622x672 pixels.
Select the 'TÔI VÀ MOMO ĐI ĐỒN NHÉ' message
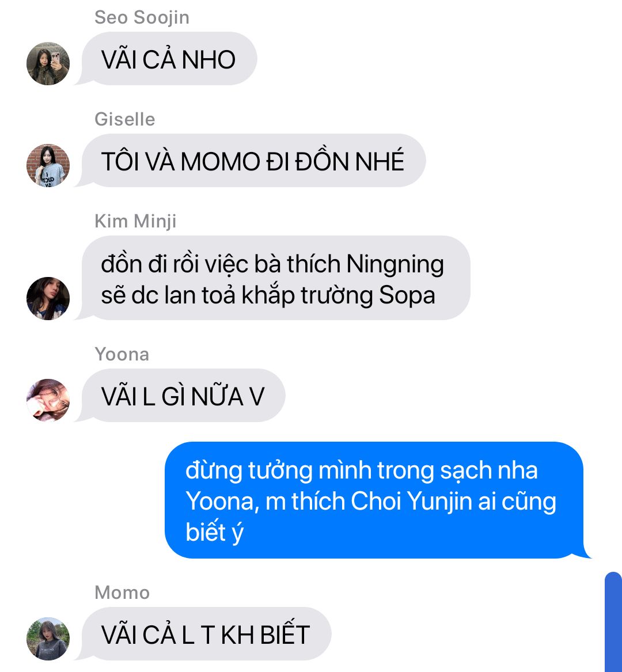click(x=253, y=161)
